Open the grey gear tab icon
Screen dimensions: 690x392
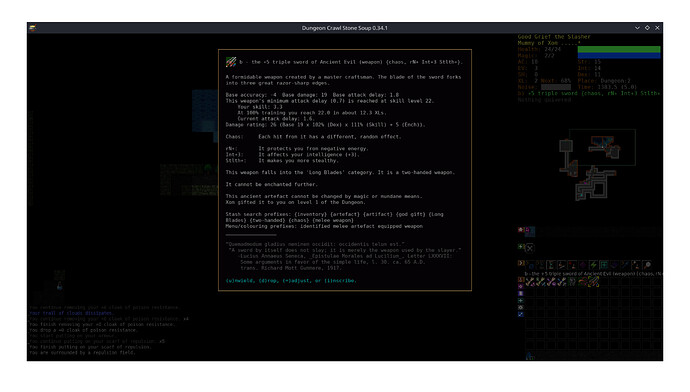coord(521,308)
